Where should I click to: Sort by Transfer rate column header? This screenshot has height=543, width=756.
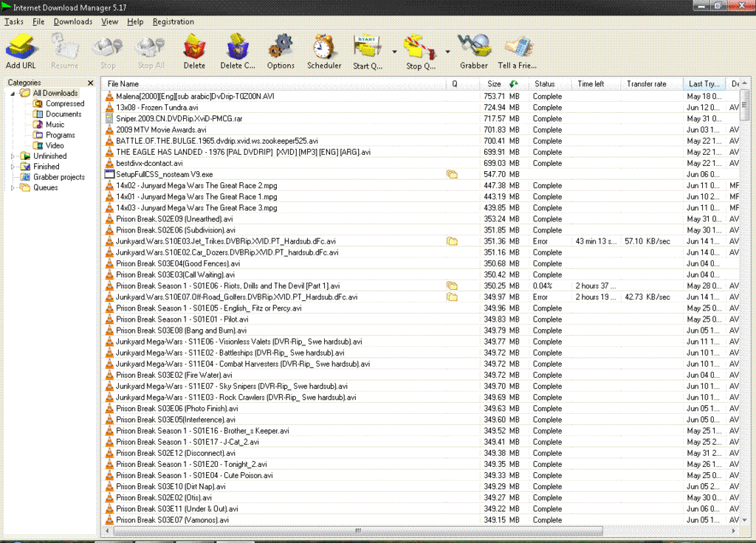pos(652,84)
